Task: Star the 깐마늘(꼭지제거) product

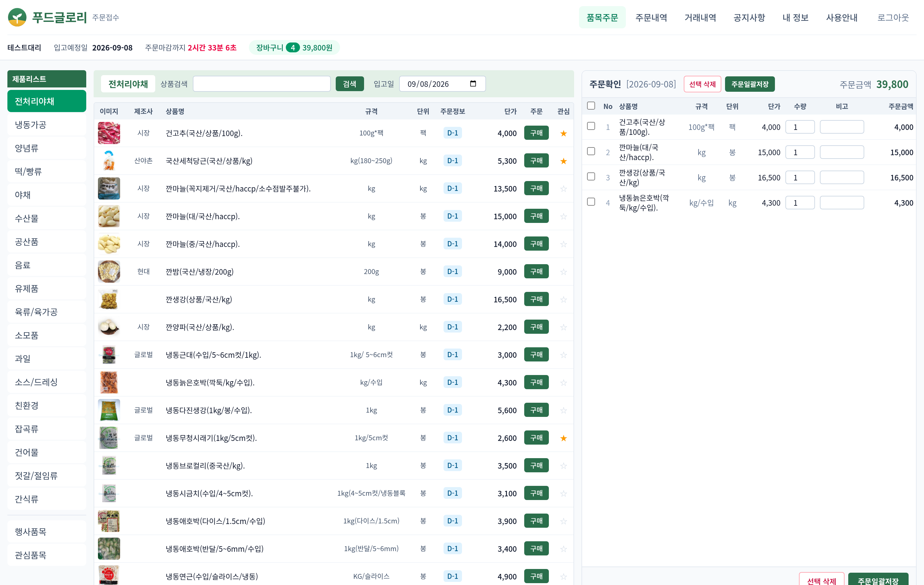Action: 563,188
